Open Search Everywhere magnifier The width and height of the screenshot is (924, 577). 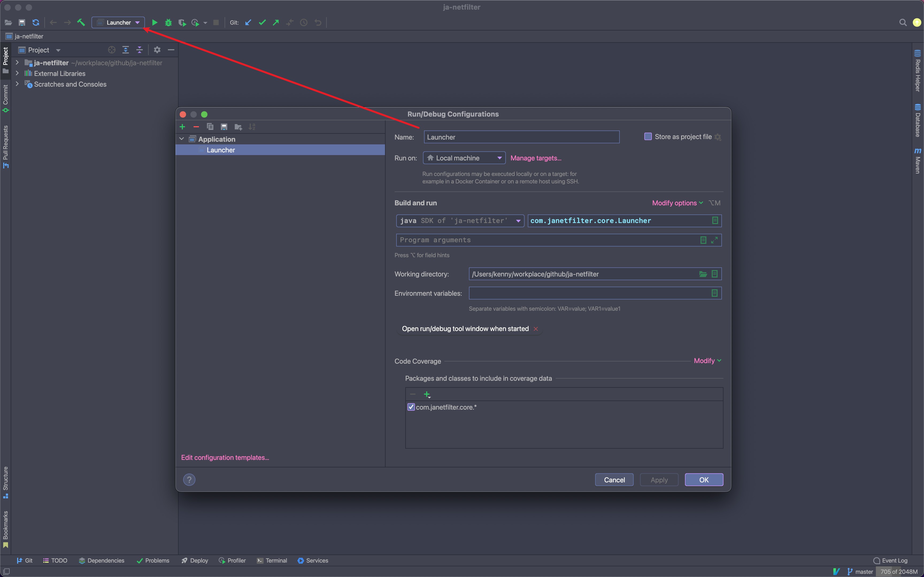tap(903, 22)
